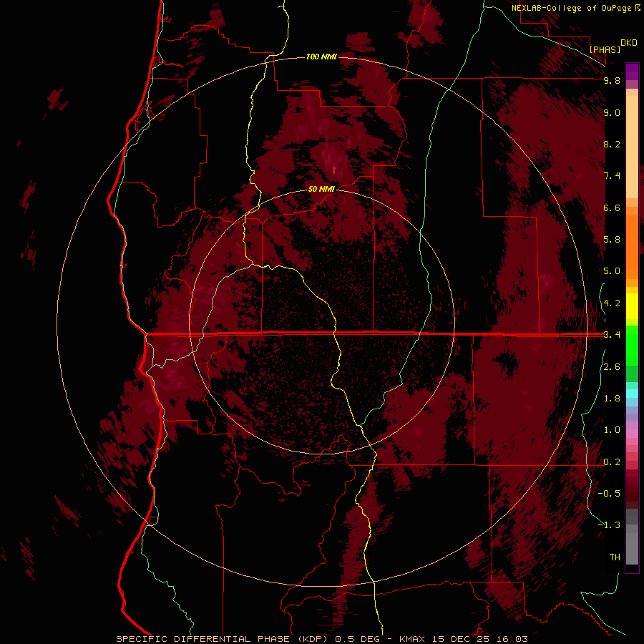
Task: Click the 7.4 scale value
Action: coord(612,176)
